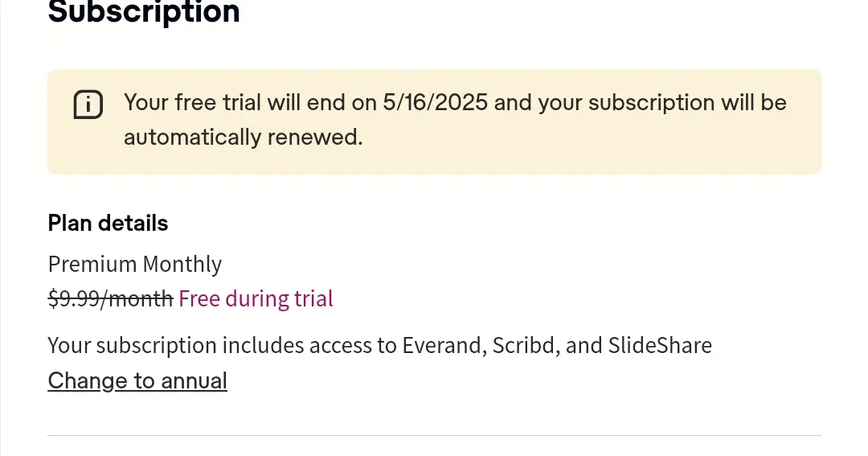Viewport: 868px width, 456px height.
Task: Select the 5/16/2025 trial end date
Action: (x=435, y=102)
